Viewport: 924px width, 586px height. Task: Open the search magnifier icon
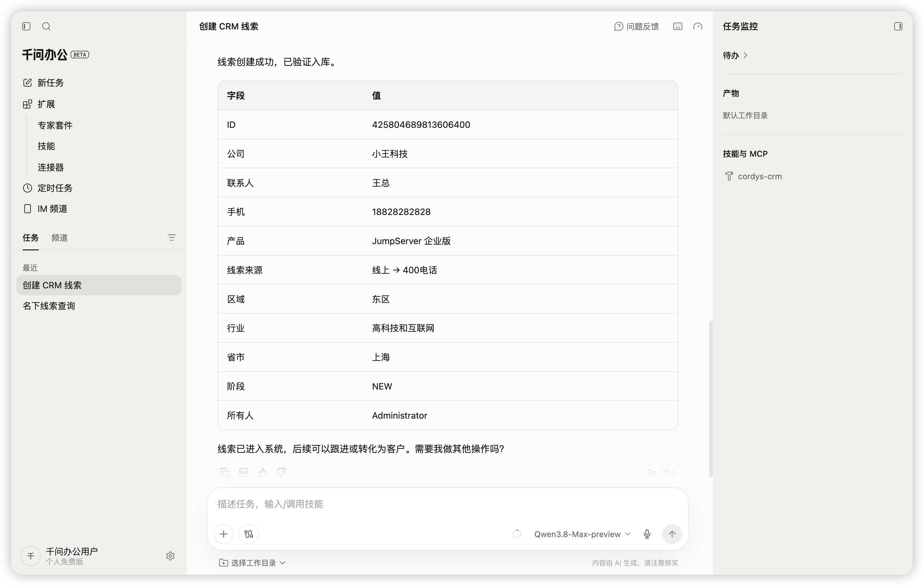point(46,26)
